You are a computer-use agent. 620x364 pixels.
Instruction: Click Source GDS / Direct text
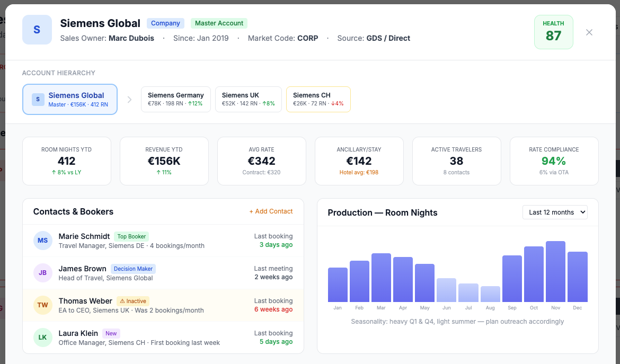click(x=374, y=38)
